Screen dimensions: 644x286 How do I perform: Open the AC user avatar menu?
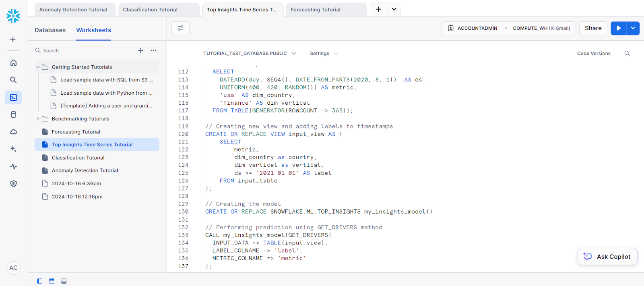(13, 268)
